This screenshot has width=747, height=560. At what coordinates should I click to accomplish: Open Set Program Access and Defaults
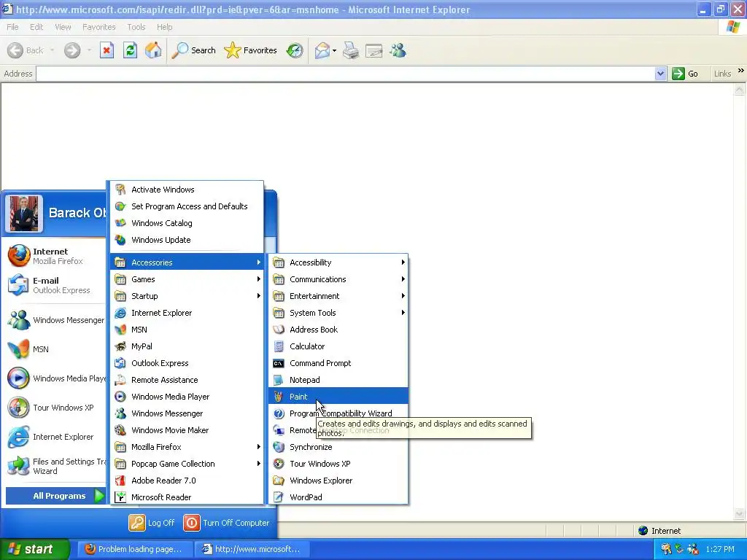coord(187,206)
